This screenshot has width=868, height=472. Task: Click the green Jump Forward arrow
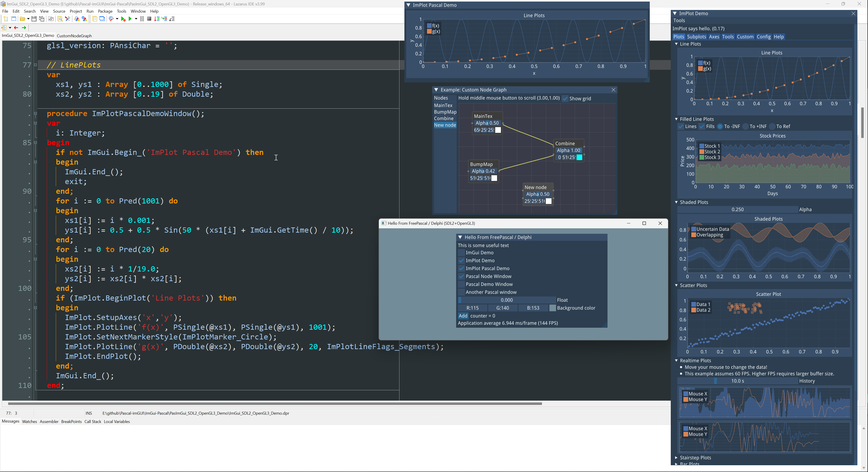(24, 28)
